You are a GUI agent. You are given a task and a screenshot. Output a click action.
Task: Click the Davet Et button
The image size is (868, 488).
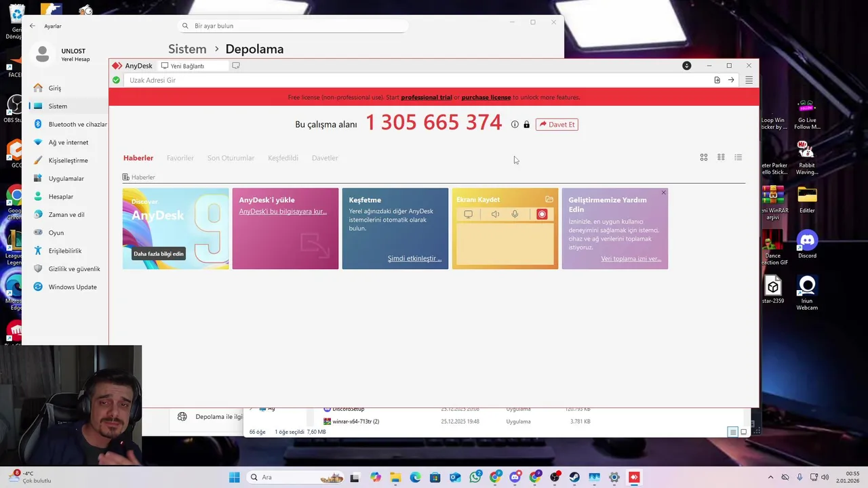click(x=557, y=125)
